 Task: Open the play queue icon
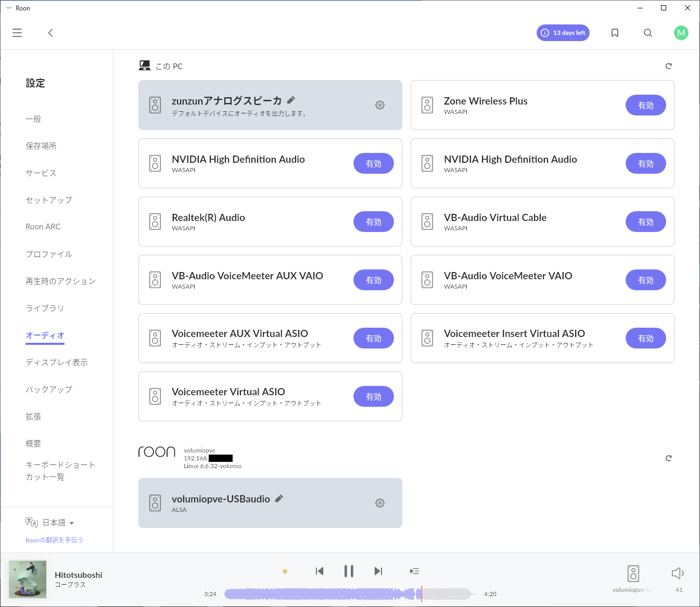coord(414,571)
